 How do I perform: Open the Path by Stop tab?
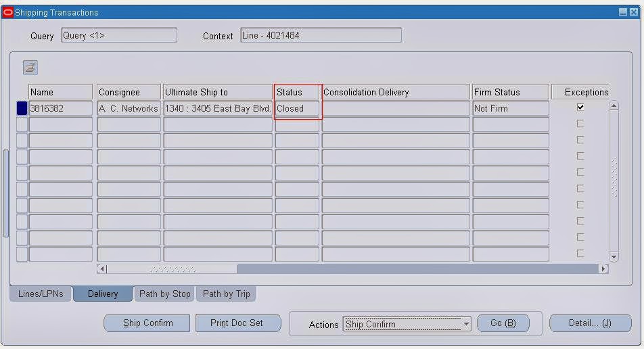[x=164, y=294]
